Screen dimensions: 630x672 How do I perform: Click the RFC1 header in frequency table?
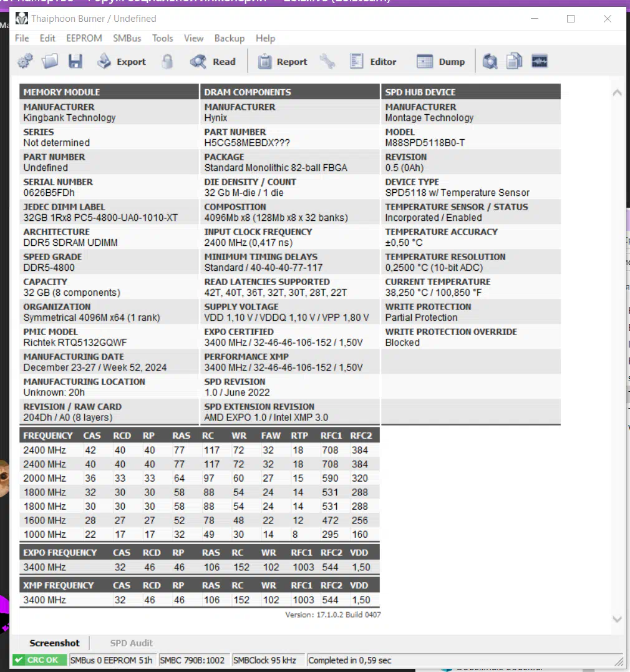[331, 436]
